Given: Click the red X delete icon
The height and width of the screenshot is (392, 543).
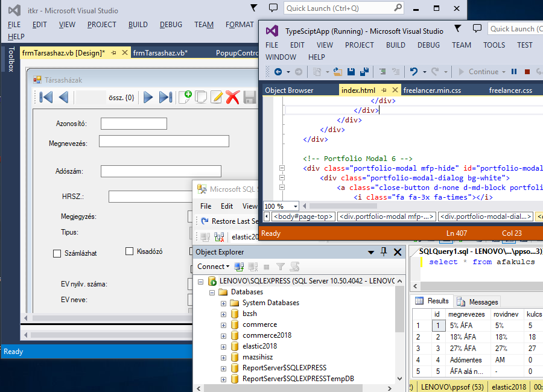Looking at the screenshot, I should coord(232,97).
